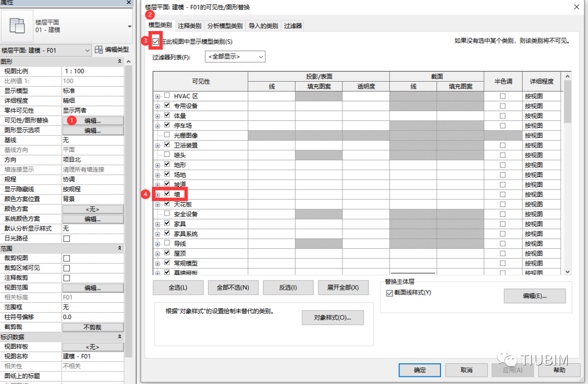The width and height of the screenshot is (588, 384).
Task: Open 对象样式(O)... dialog button
Action: tap(333, 318)
